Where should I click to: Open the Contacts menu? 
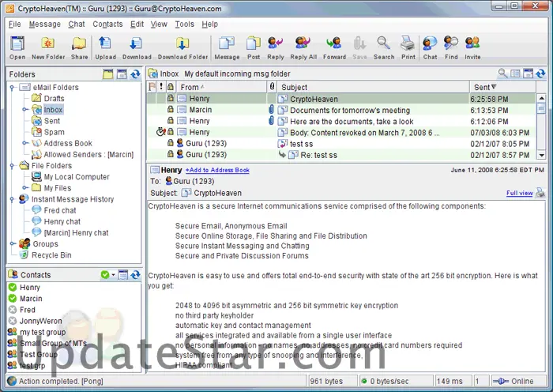(107, 24)
